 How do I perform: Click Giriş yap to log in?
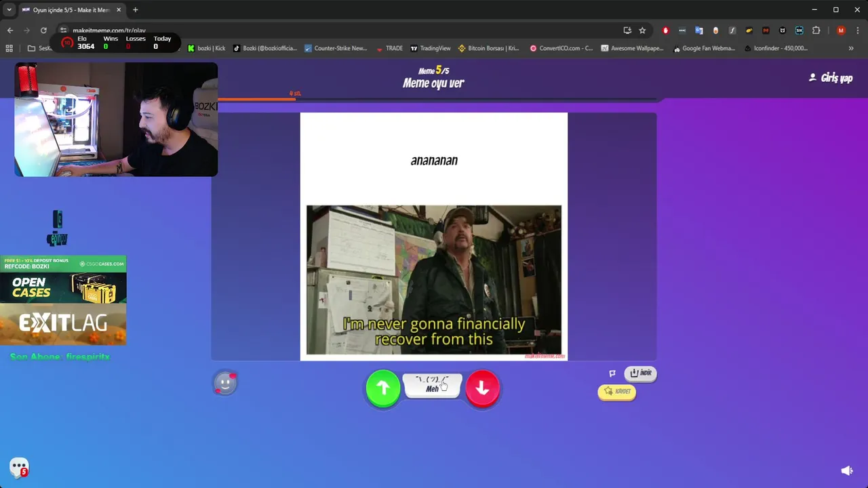[x=831, y=78]
